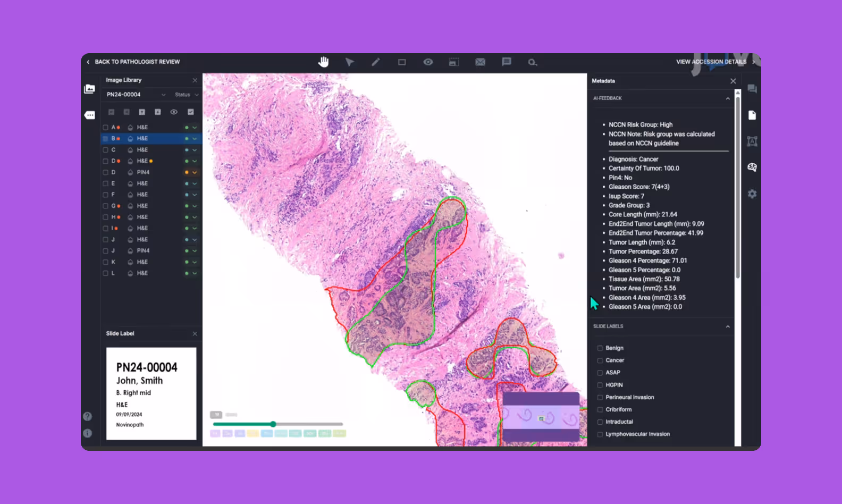Open the PN24-00004 case dropdown
842x504 pixels.
click(x=136, y=95)
